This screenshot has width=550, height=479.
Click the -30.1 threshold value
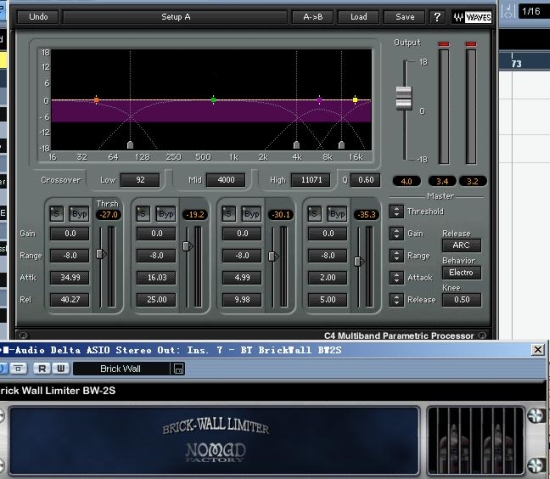281,215
